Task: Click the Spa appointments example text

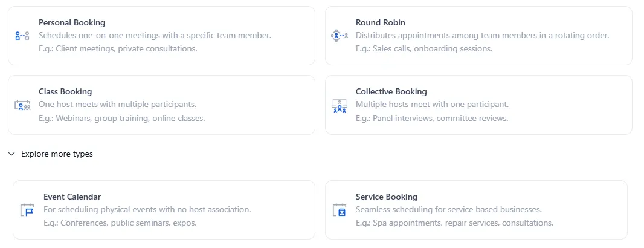Action: (454, 223)
